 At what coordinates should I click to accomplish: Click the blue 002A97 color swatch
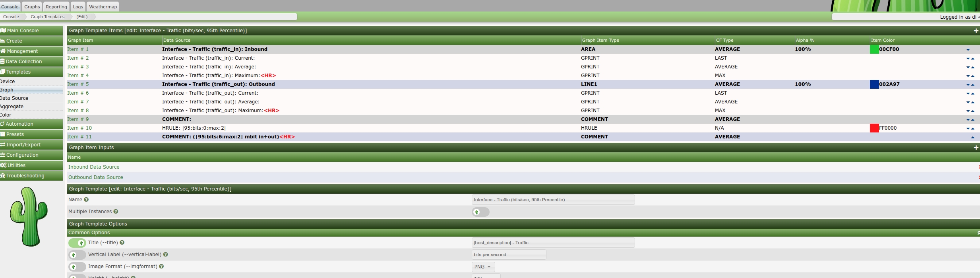tap(874, 84)
